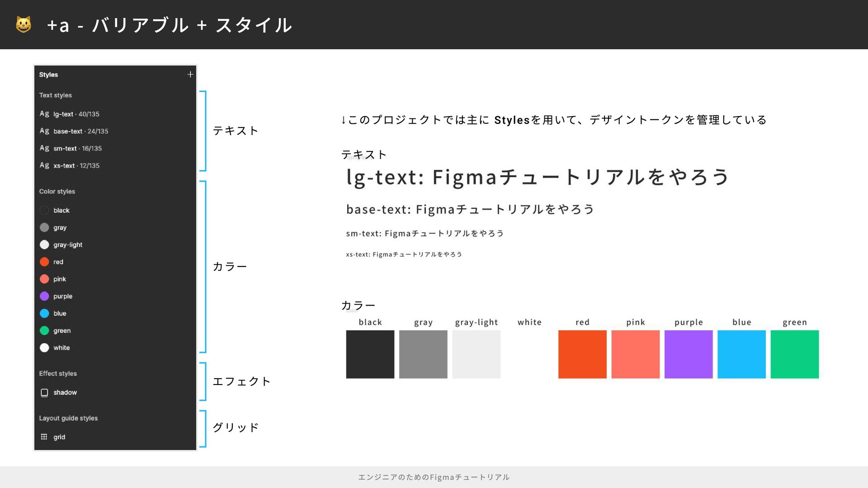The image size is (868, 488).
Task: Select the red color style circle
Action: point(44,262)
